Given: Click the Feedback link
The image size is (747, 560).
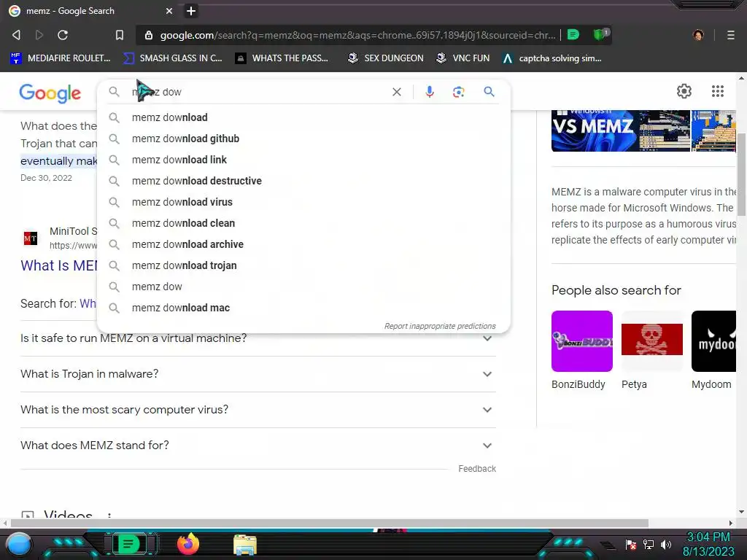Looking at the screenshot, I should point(477,469).
